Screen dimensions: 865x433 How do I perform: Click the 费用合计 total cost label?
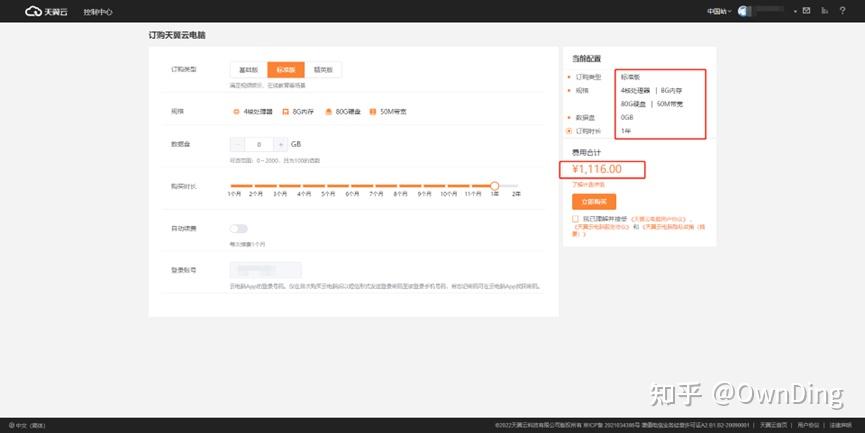(x=586, y=152)
